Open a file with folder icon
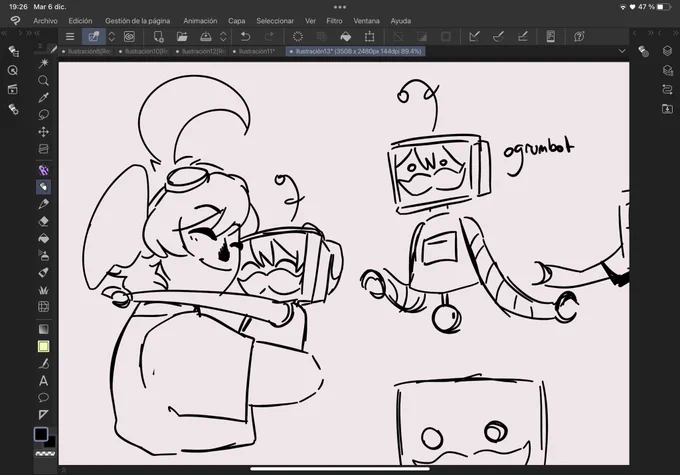The width and height of the screenshot is (680, 475). (182, 37)
